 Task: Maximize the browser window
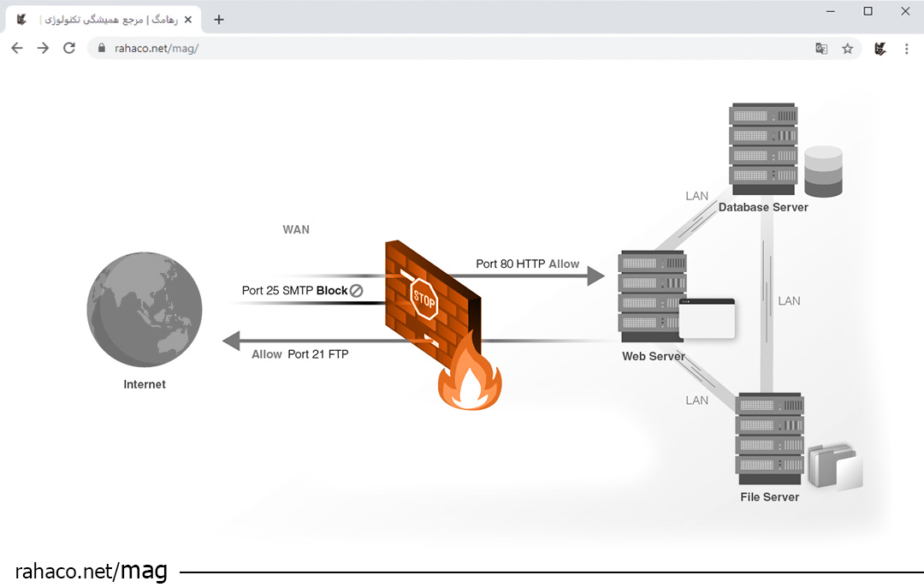click(x=868, y=11)
